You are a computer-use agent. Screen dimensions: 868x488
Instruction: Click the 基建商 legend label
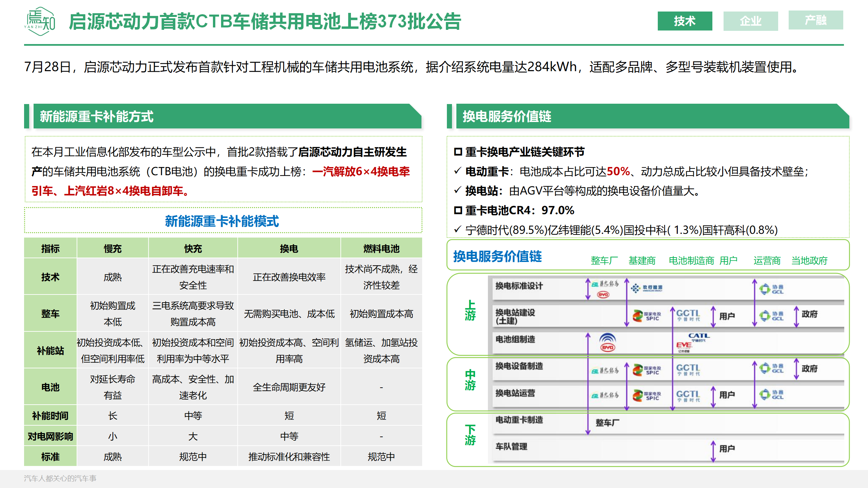click(642, 260)
